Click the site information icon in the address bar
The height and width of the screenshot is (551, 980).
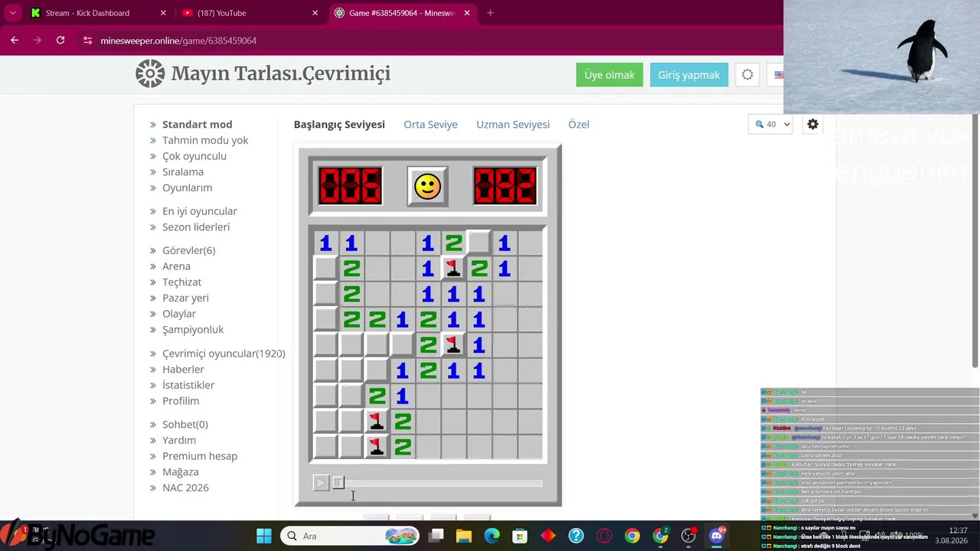tap(87, 41)
